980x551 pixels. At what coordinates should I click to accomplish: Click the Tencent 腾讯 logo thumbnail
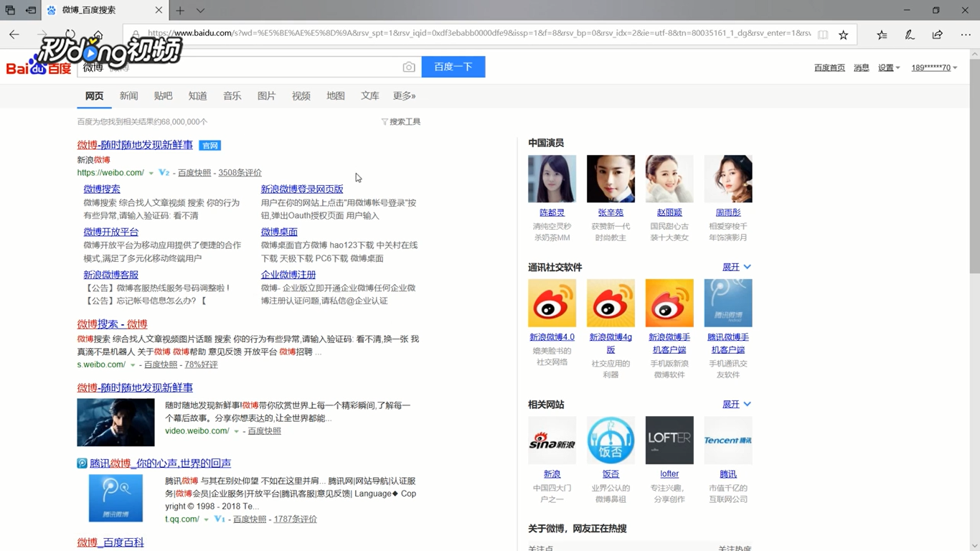(728, 440)
